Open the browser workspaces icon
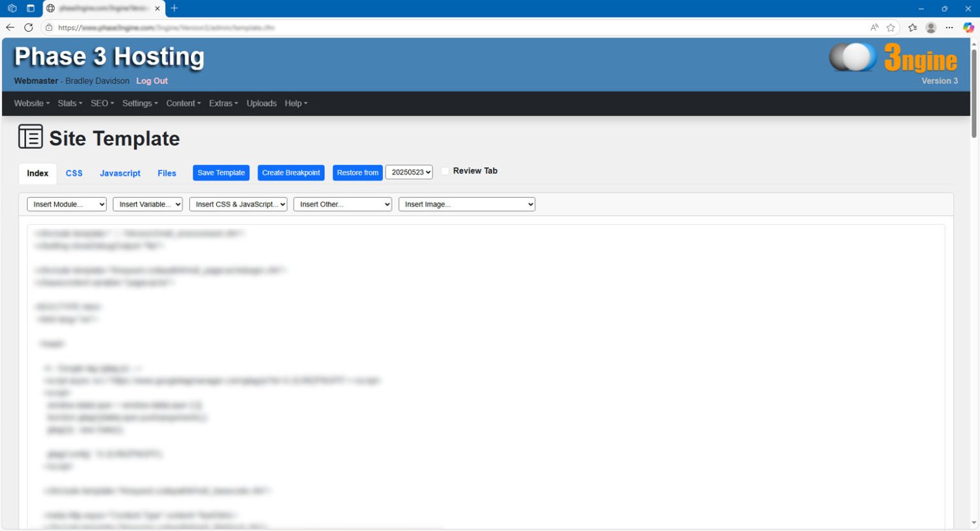This screenshot has height=531, width=980. 12,8
